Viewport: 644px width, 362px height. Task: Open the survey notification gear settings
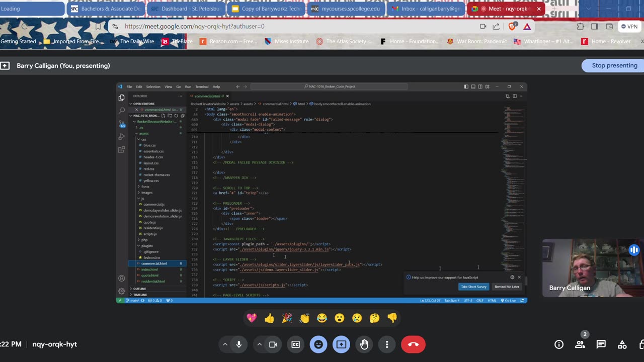point(512,277)
